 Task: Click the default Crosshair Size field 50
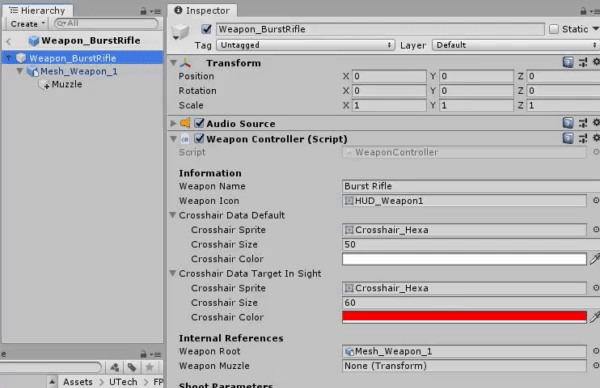pyautogui.click(x=471, y=244)
